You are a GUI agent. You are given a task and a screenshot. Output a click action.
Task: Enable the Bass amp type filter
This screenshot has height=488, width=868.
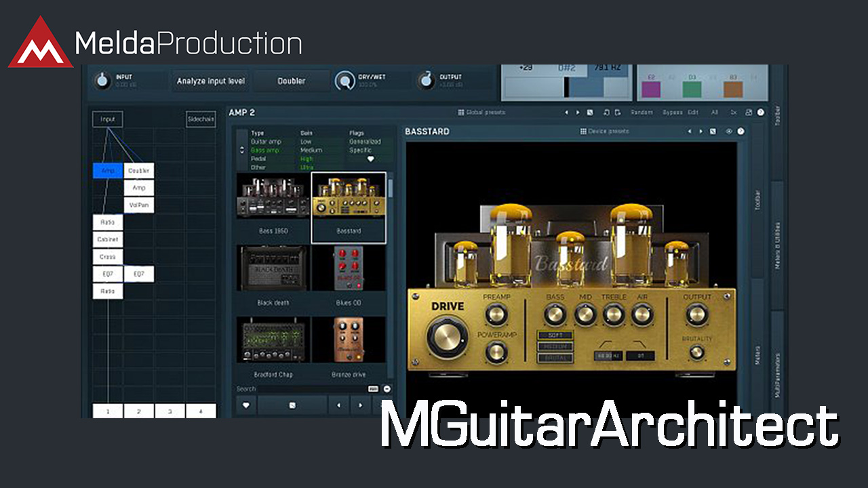pyautogui.click(x=266, y=150)
